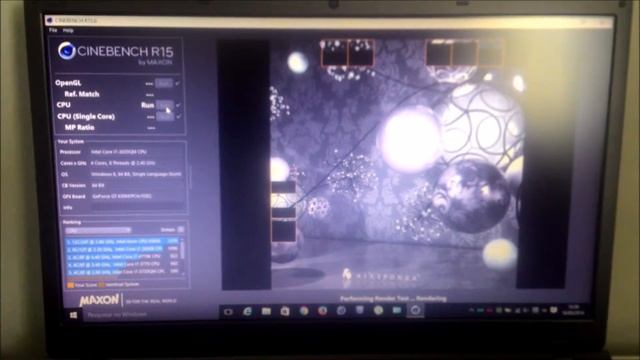The height and width of the screenshot is (360, 640).
Task: Open Google Chrome from the taskbar
Action: point(304,311)
